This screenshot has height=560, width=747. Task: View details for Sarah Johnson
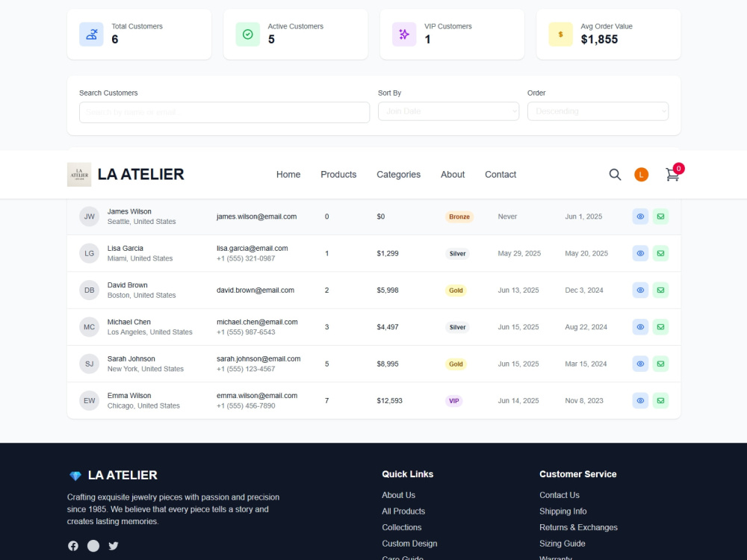(640, 364)
